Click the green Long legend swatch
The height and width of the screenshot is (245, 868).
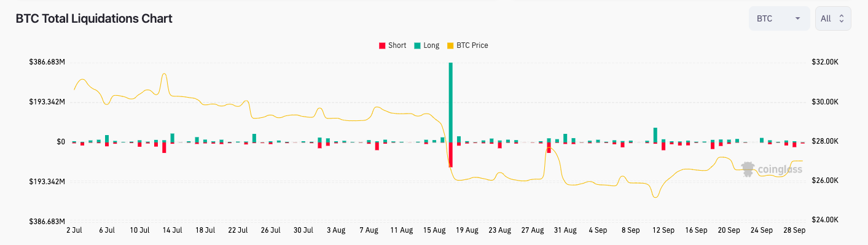417,45
